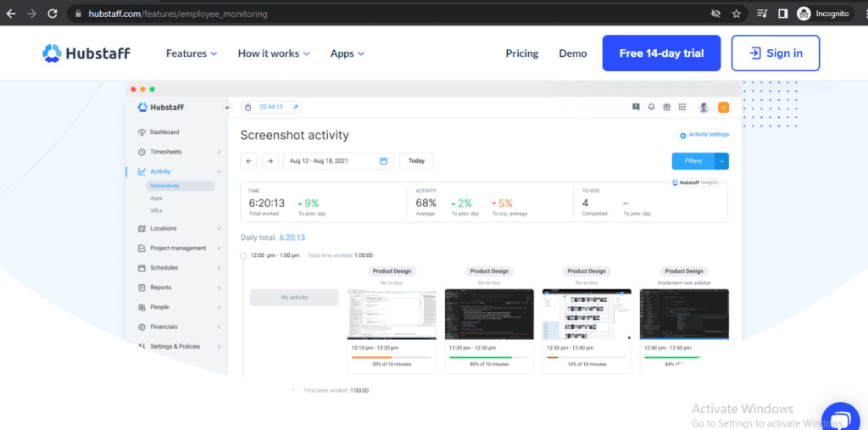Click the Hubstaff logo in the header

click(86, 53)
